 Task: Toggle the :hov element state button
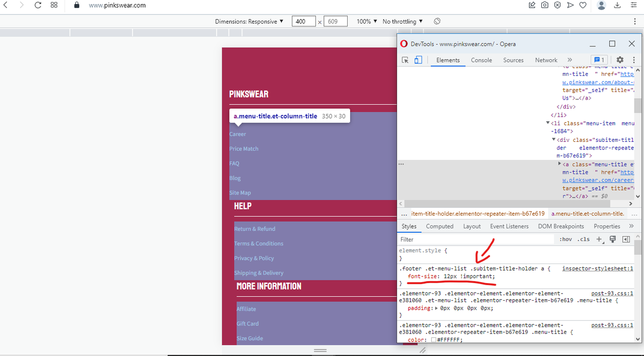[566, 239]
